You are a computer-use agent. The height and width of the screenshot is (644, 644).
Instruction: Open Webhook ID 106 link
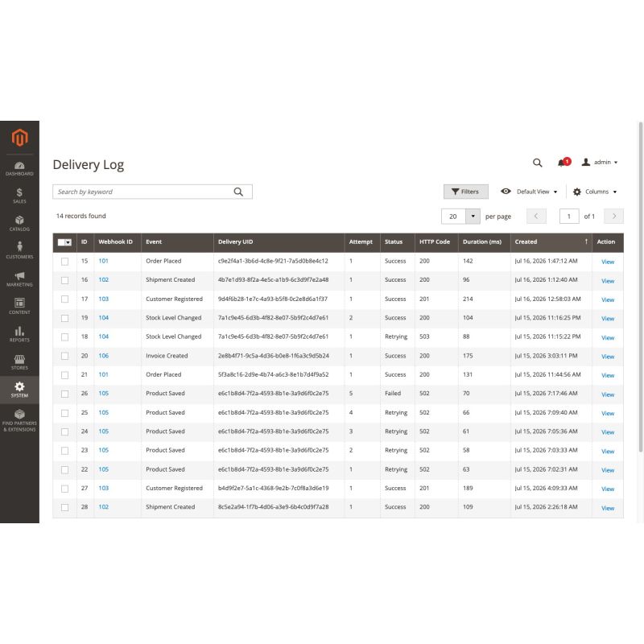tap(104, 356)
